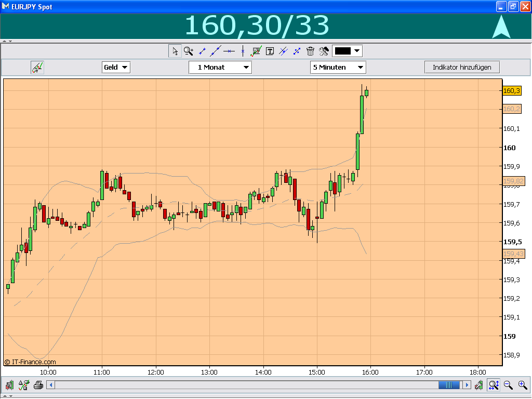Click the 160,3 current price label
The height and width of the screenshot is (399, 532).
511,90
